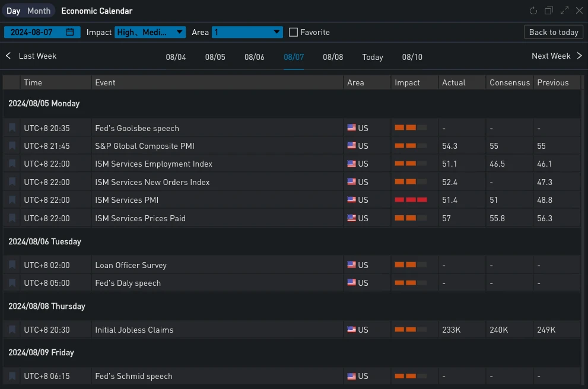Enable the Favorite checkbox filter
The image size is (588, 389).
pos(293,32)
